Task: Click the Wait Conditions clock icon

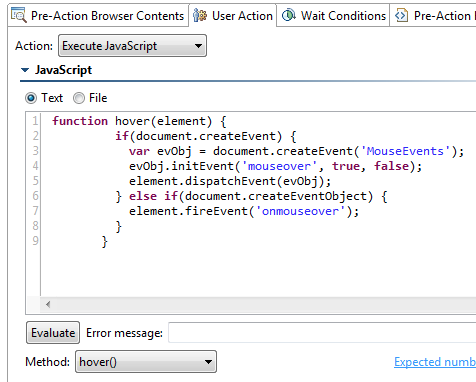Action: [x=289, y=15]
